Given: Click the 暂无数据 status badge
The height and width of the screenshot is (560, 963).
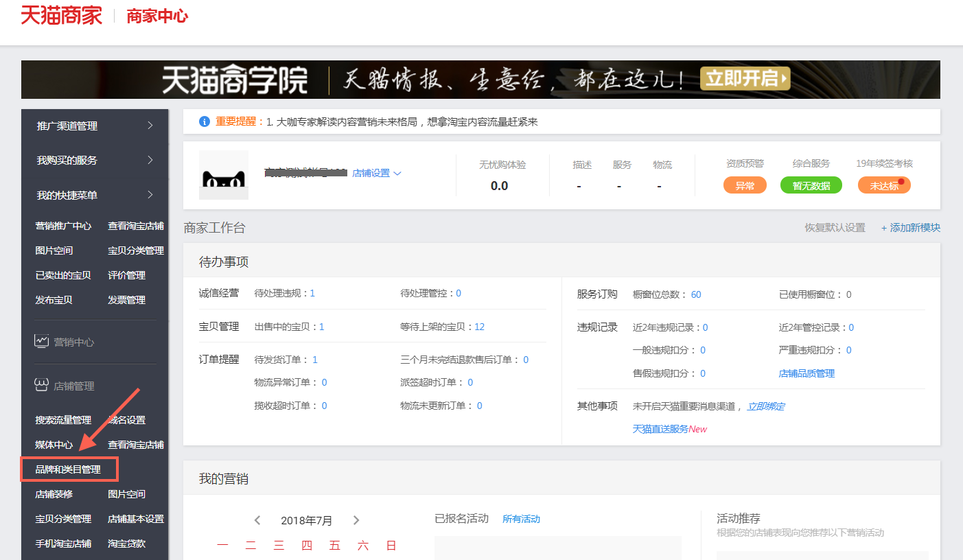Looking at the screenshot, I should click(811, 185).
